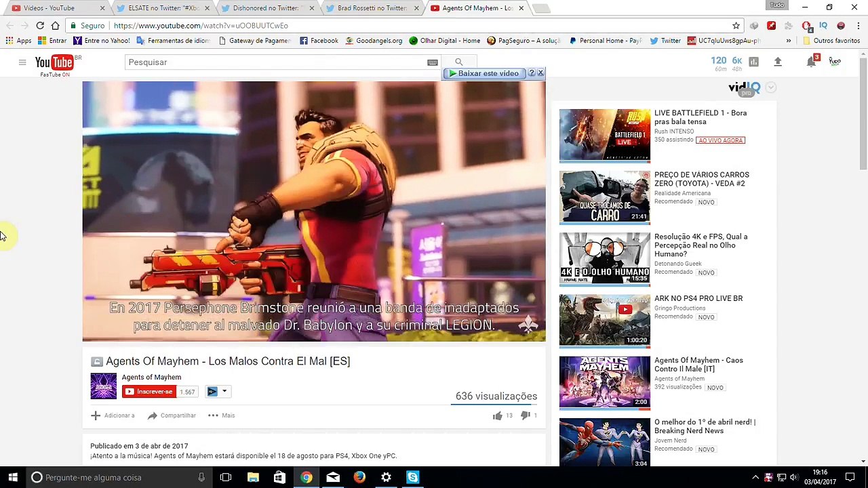The height and width of the screenshot is (488, 868).
Task: Open O melhor do 1º de abril nerd title
Action: [705, 426]
